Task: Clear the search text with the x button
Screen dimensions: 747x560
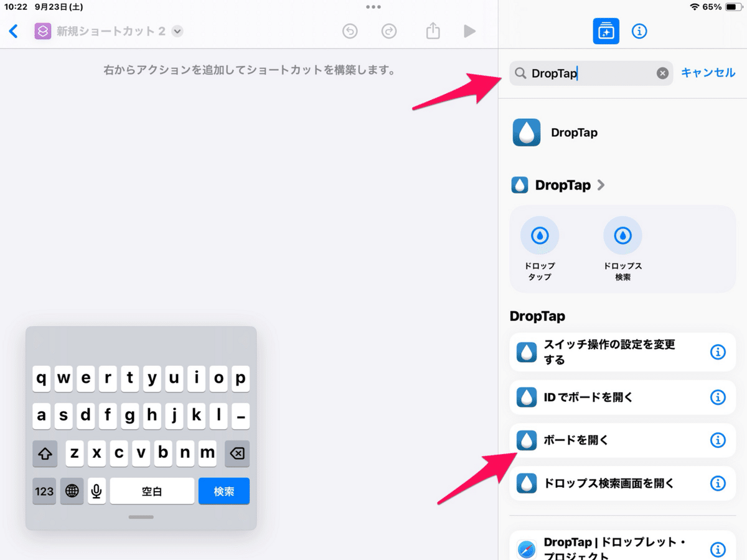Action: pos(662,73)
